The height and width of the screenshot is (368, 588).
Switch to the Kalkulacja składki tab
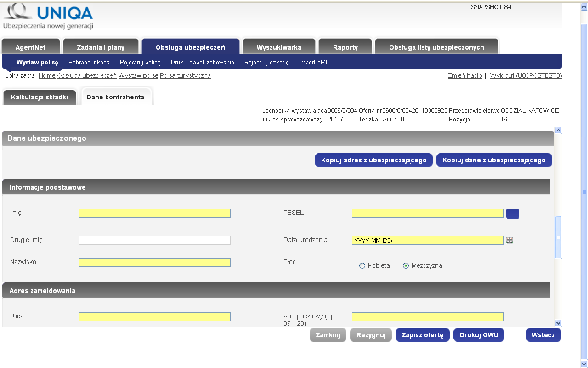tap(40, 97)
